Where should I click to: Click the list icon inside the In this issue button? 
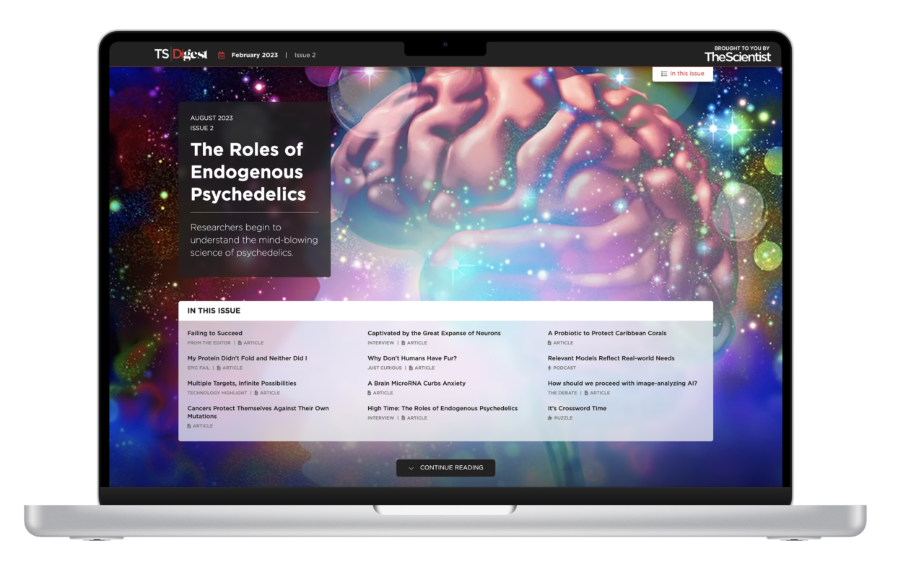pyautogui.click(x=663, y=73)
